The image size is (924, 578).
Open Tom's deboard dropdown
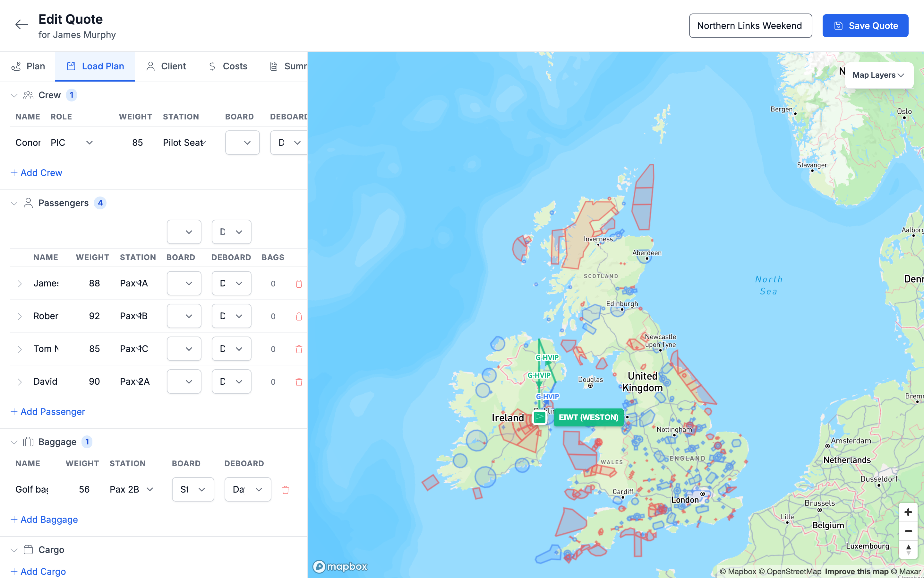(231, 349)
